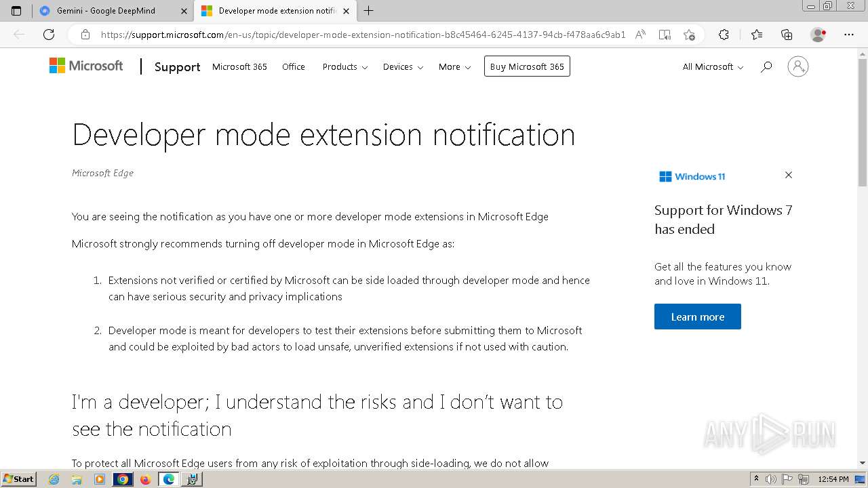The width and height of the screenshot is (868, 488).
Task: Open the Windows Start button
Action: tap(19, 479)
